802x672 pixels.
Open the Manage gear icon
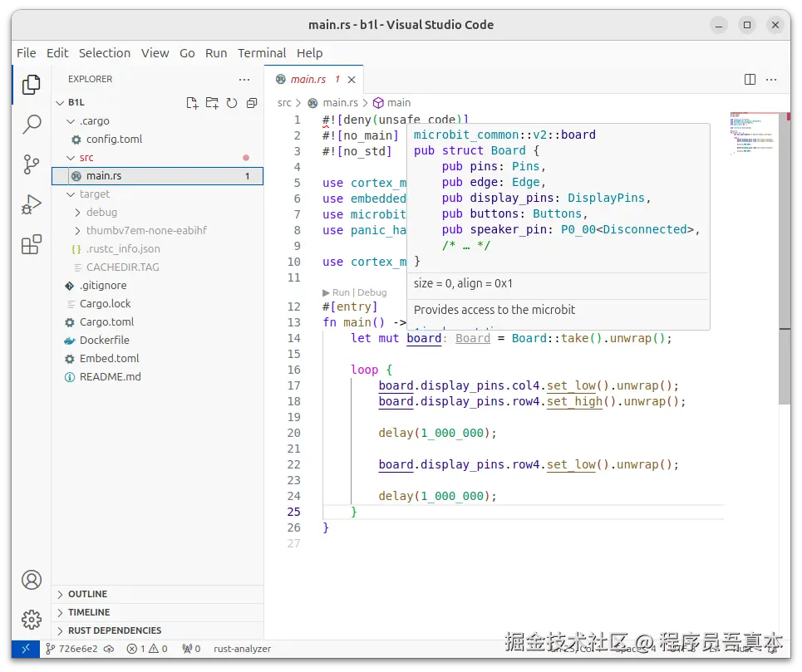click(x=32, y=620)
